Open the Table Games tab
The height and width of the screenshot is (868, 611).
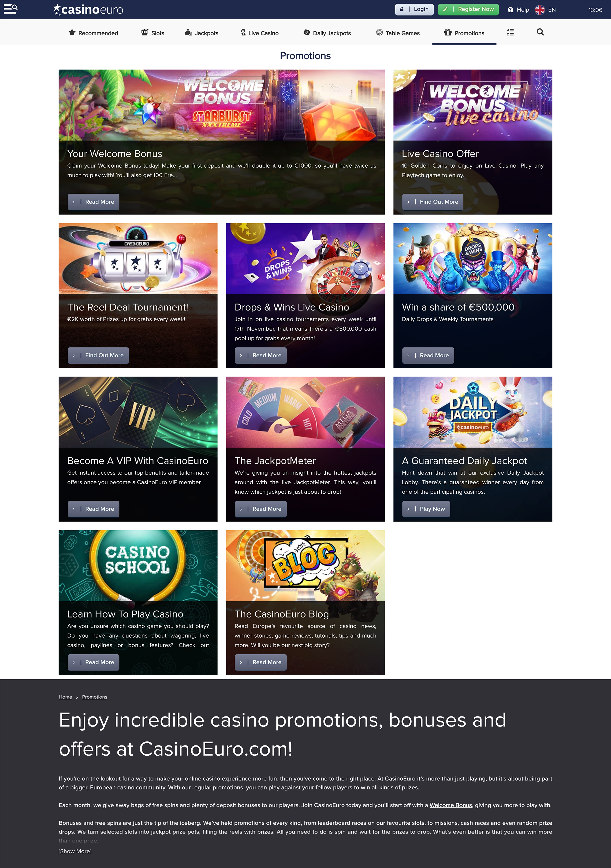coord(398,33)
